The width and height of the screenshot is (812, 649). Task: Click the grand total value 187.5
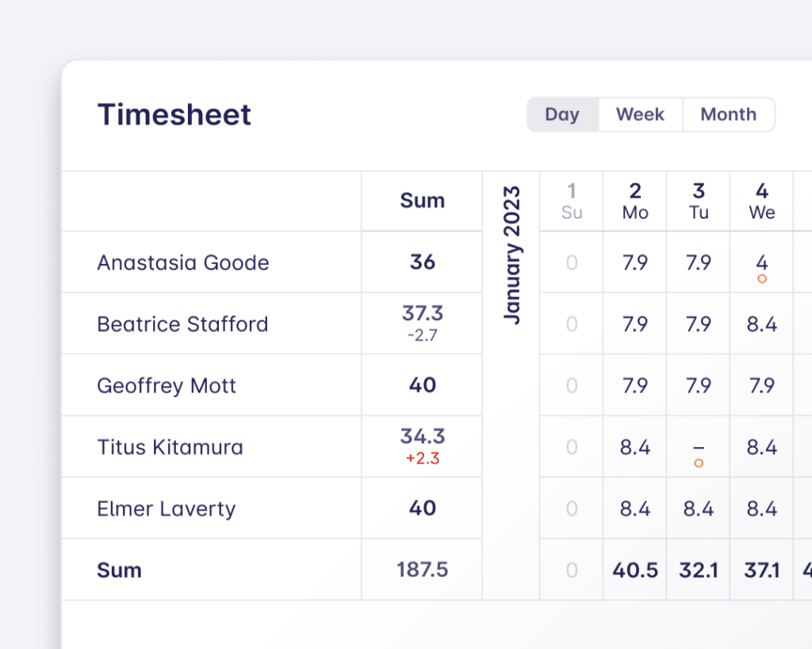click(x=421, y=570)
